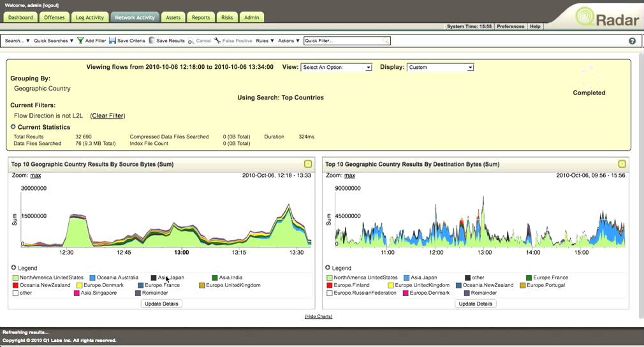Viewport: 644px width, 347px height.
Task: Open the Display Custom dropdown
Action: (x=440, y=68)
